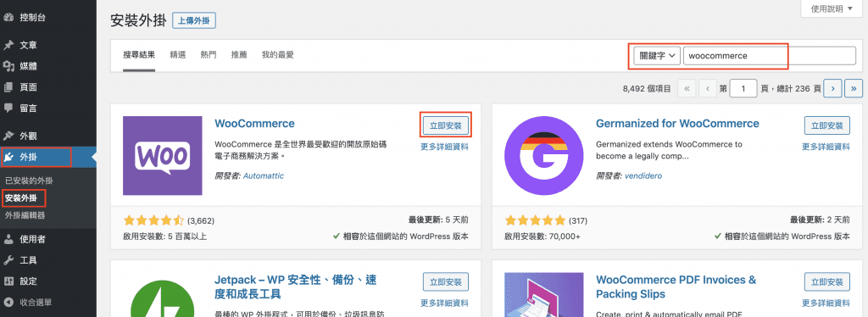This screenshot has height=317, width=868.
Task: Click 立即安裝 for WooCommerce PDF Invoices
Action: [827, 281]
